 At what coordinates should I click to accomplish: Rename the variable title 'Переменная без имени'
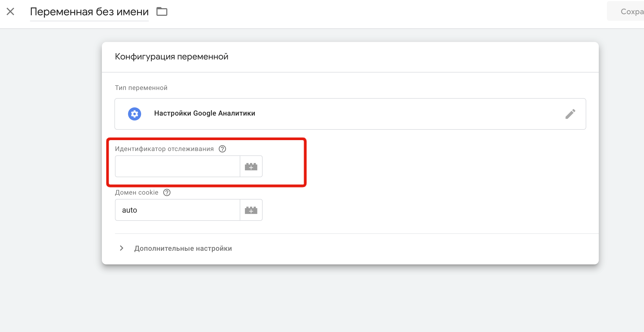click(89, 12)
